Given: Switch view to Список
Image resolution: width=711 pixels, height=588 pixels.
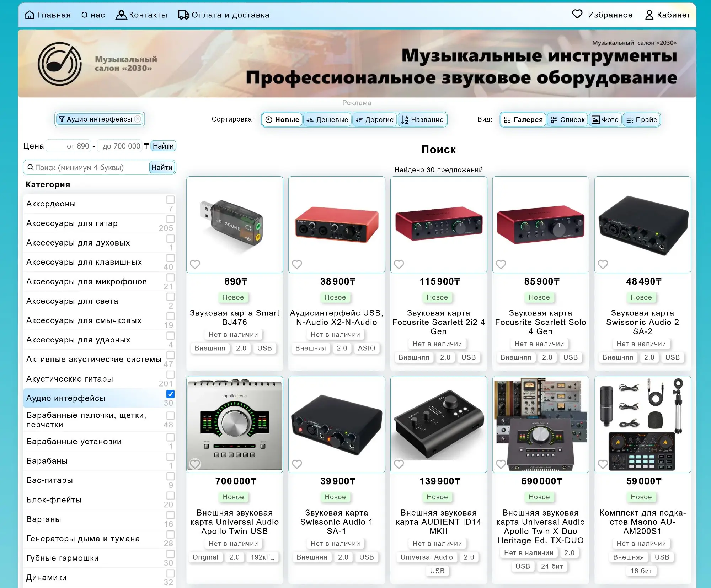Looking at the screenshot, I should point(567,120).
